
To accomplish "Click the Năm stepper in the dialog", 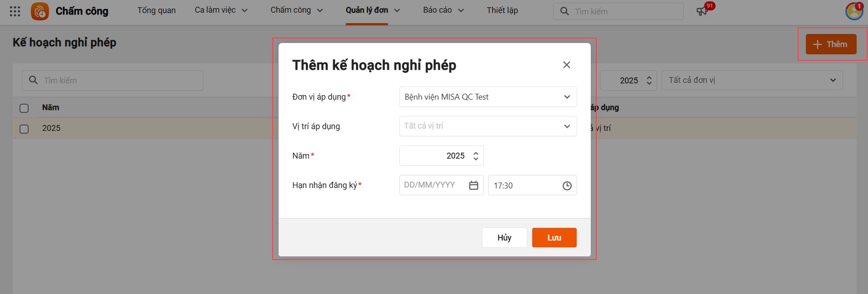I will pos(476,156).
